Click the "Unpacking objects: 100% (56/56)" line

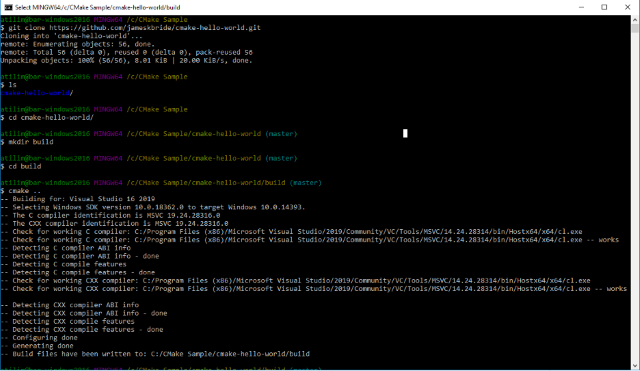[127, 60]
